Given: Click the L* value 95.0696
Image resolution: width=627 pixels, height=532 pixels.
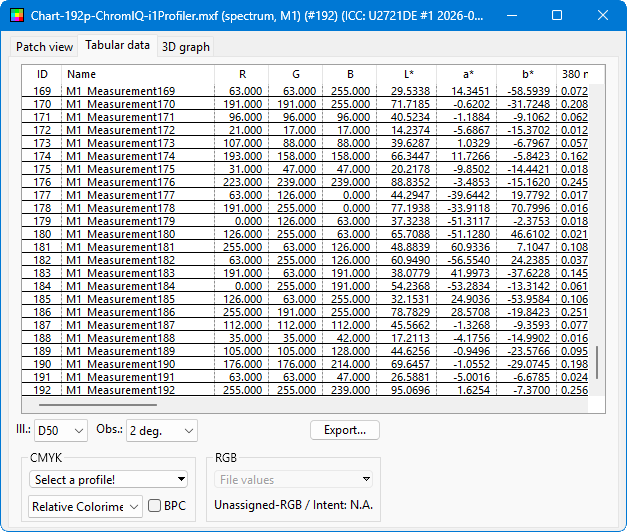Looking at the screenshot, I should click(410, 390).
